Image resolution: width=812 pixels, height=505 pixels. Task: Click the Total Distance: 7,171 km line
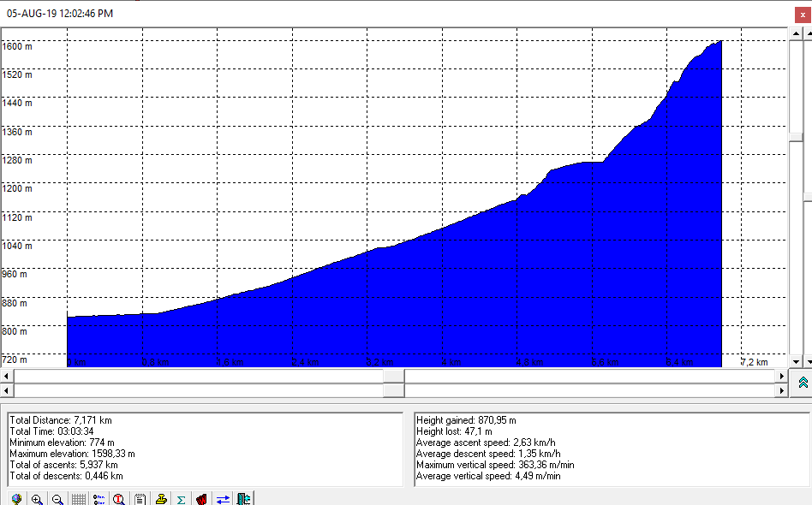click(x=61, y=420)
